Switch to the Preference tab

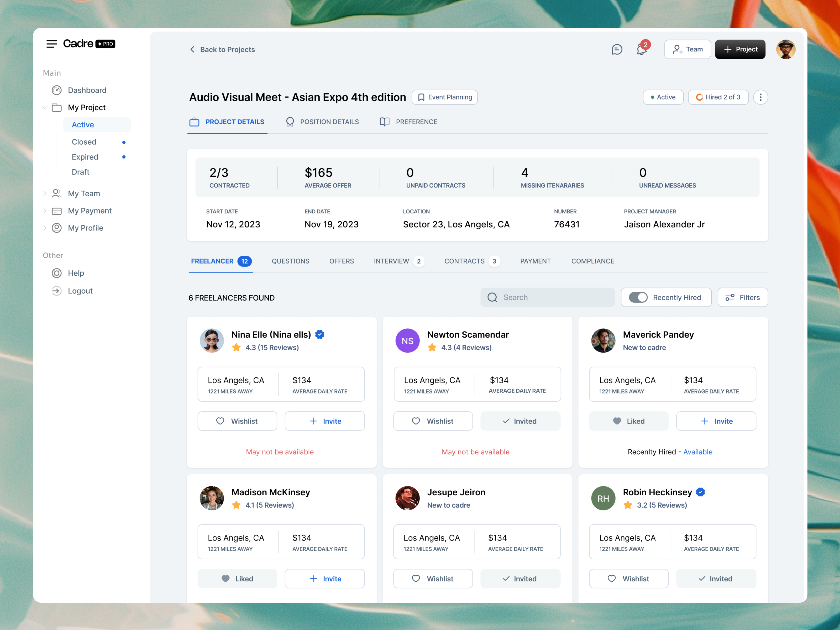tap(409, 122)
